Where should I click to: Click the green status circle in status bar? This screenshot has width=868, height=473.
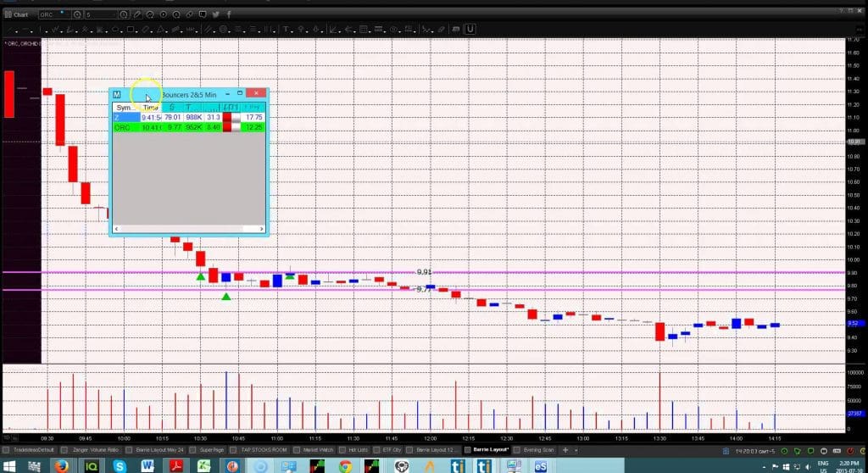tap(783, 451)
